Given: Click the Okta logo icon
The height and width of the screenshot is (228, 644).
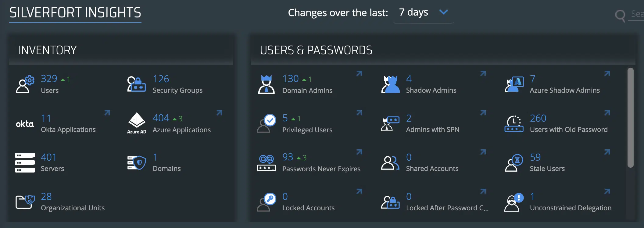Looking at the screenshot, I should click(x=25, y=124).
